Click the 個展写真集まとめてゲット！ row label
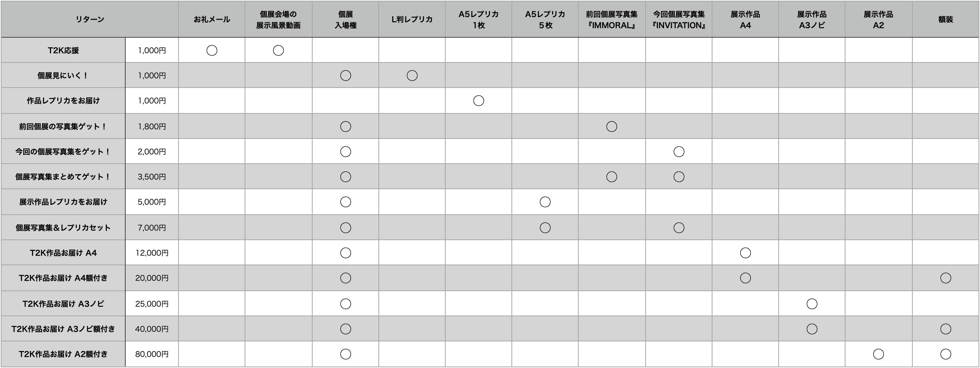This screenshot has height=368, width=980. (63, 177)
